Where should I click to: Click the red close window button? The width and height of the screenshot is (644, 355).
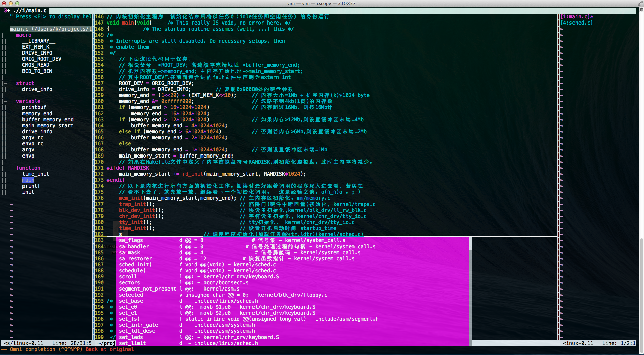click(x=4, y=3)
